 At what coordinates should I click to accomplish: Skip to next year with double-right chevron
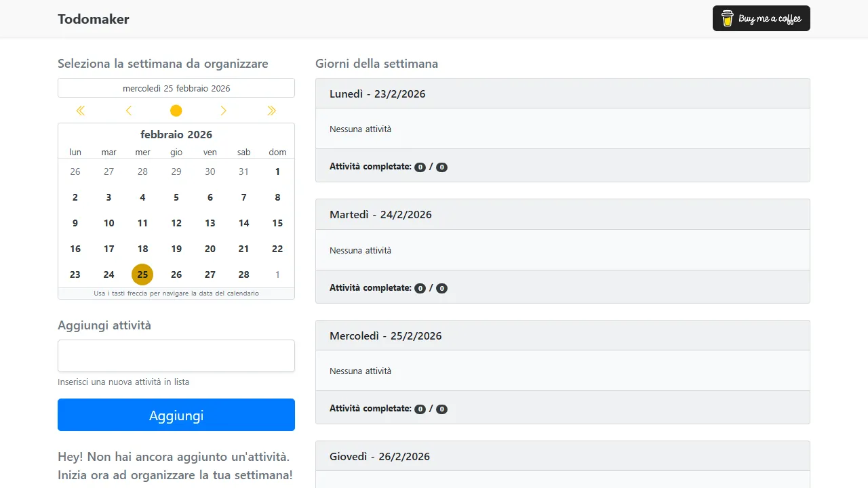coord(271,110)
